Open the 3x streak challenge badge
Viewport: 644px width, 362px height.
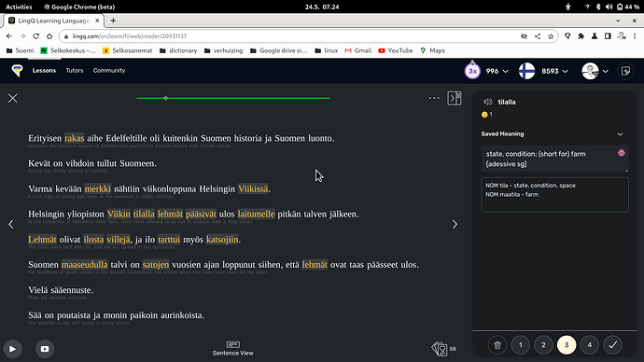click(x=472, y=71)
